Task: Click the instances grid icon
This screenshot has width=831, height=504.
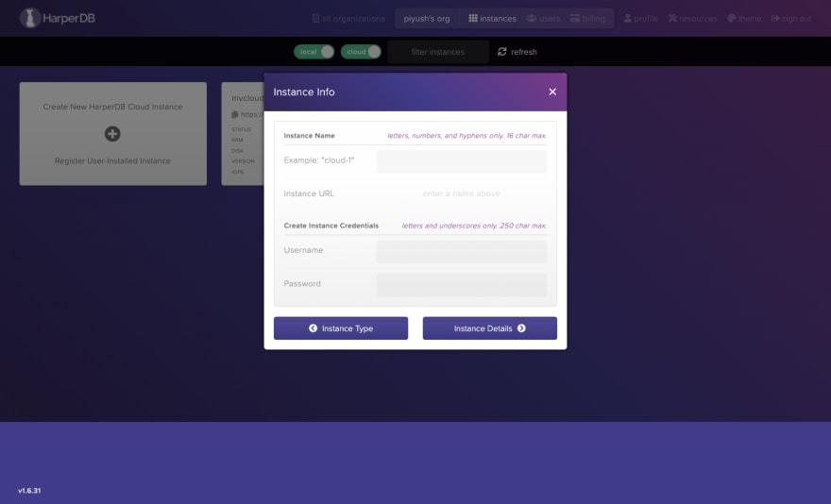Action: [x=473, y=18]
